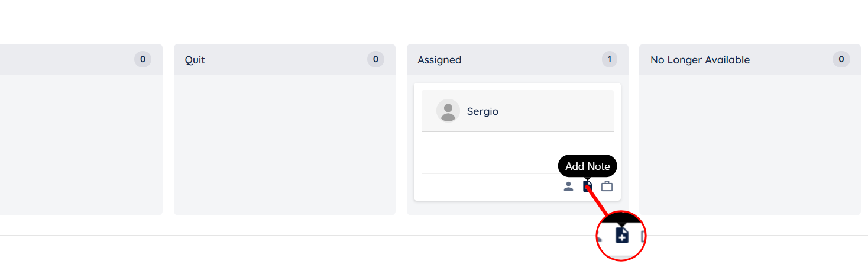
Task: Click the Assigned column count badge
Action: [x=609, y=59]
